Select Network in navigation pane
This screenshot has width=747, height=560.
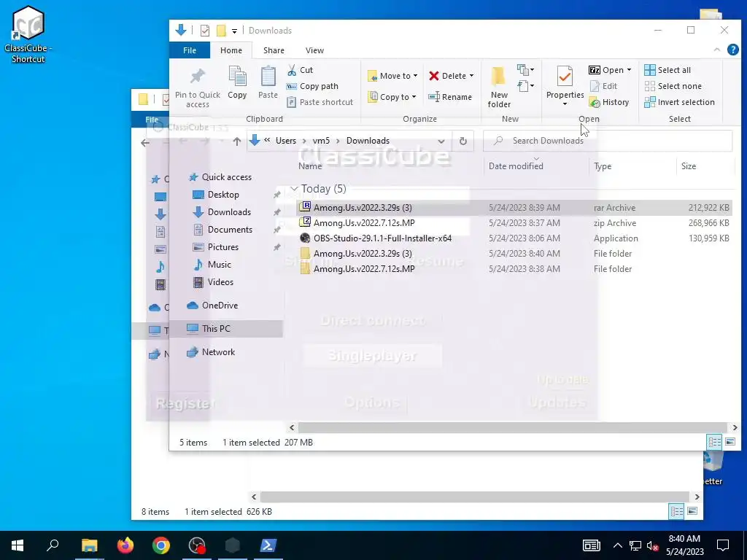click(x=218, y=352)
